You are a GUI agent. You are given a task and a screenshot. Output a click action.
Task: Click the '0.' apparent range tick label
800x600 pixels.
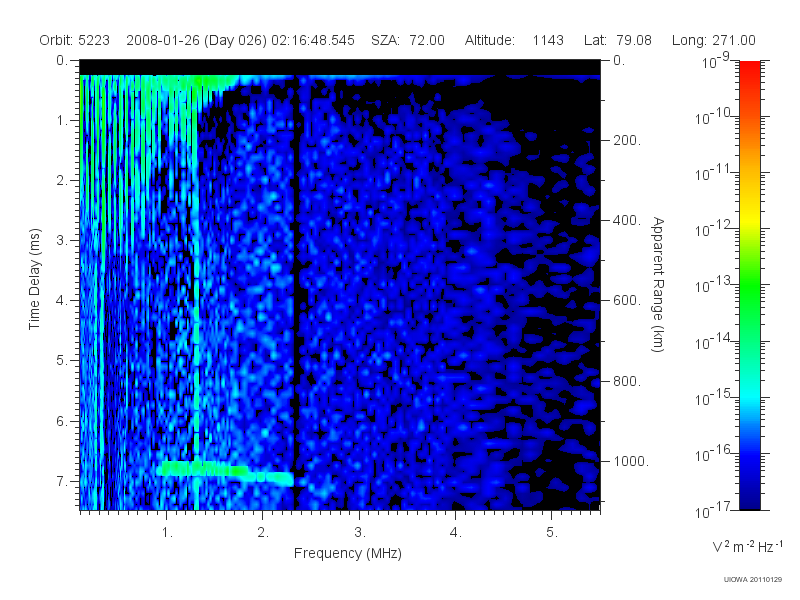tap(619, 60)
